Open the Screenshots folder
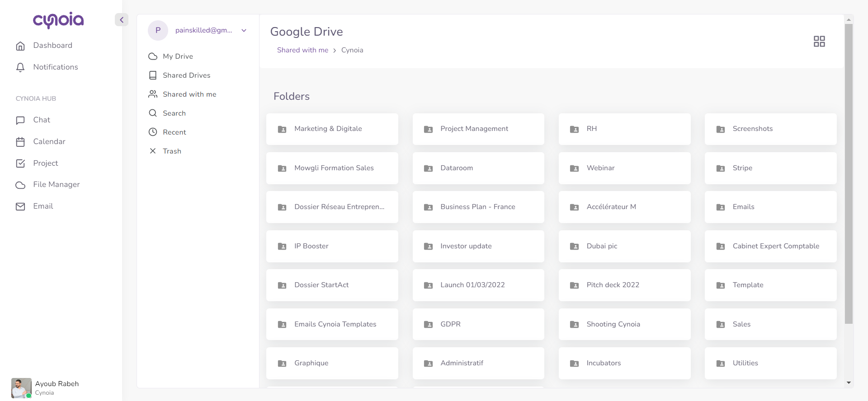Image resolution: width=868 pixels, height=401 pixels. pos(771,129)
